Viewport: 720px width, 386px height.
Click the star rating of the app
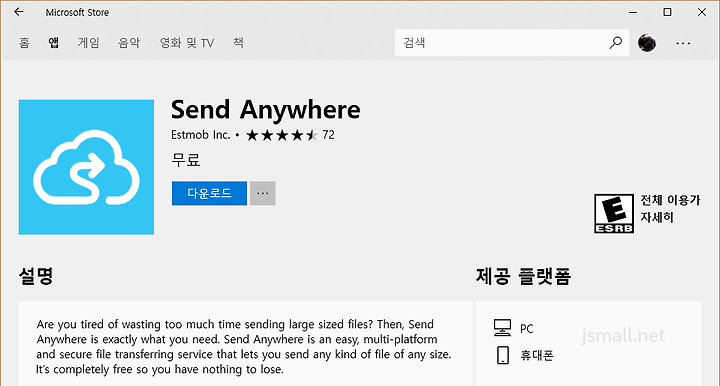281,135
